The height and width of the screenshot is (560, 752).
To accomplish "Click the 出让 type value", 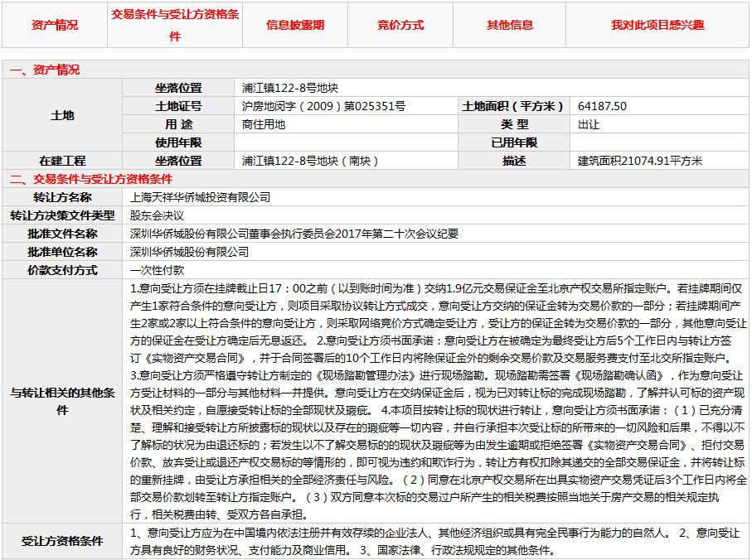I will (589, 124).
